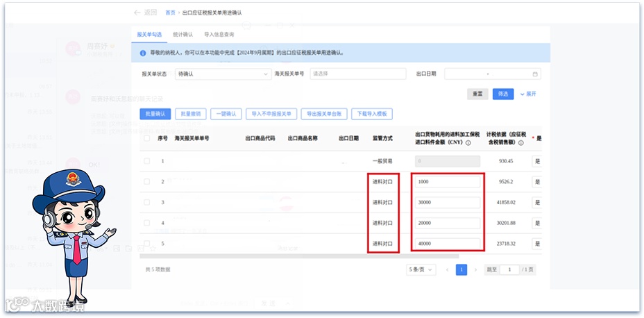The height and width of the screenshot is (318, 644).
Task: Click the 导入不申报报关单 button
Action: 271,114
